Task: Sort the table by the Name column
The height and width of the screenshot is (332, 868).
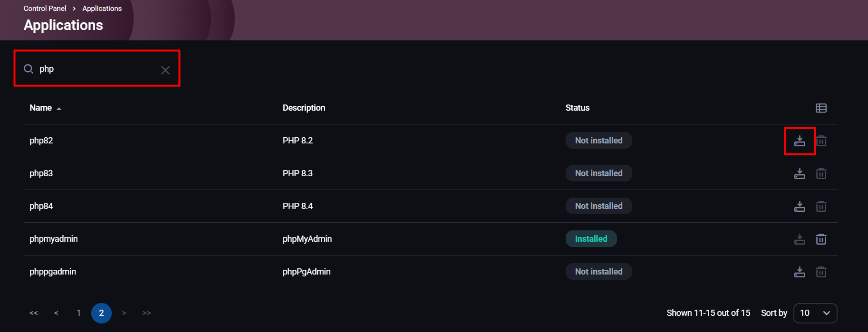Action: click(x=45, y=108)
